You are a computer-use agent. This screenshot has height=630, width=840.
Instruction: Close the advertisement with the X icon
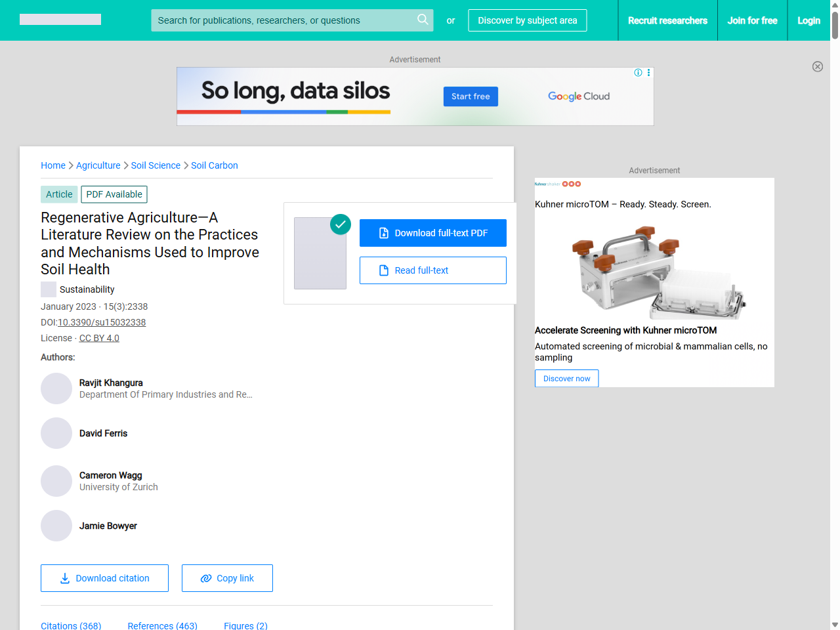pyautogui.click(x=818, y=66)
